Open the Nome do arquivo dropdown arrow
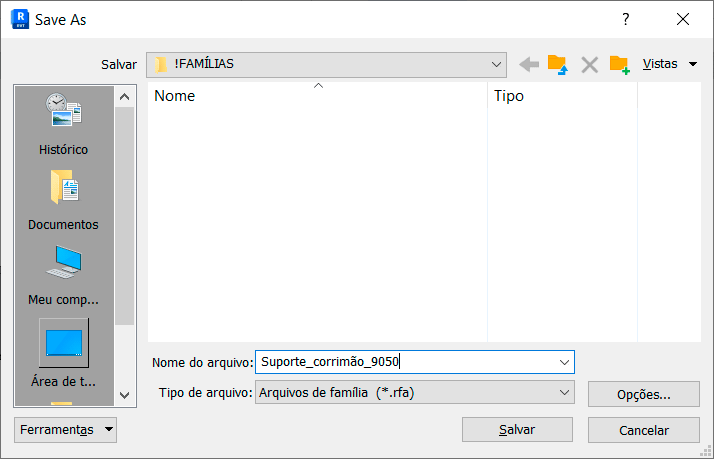This screenshot has width=714, height=459. coord(565,362)
